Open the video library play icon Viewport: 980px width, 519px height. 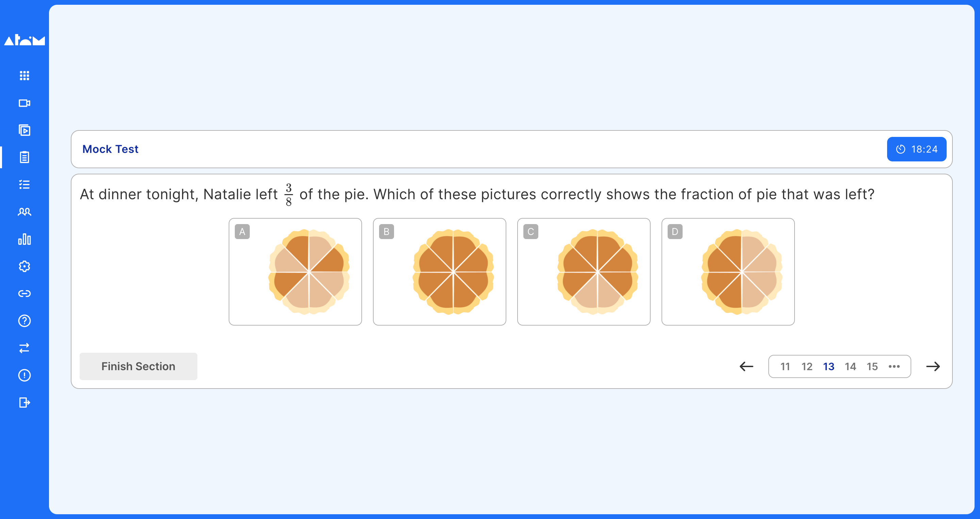(24, 130)
